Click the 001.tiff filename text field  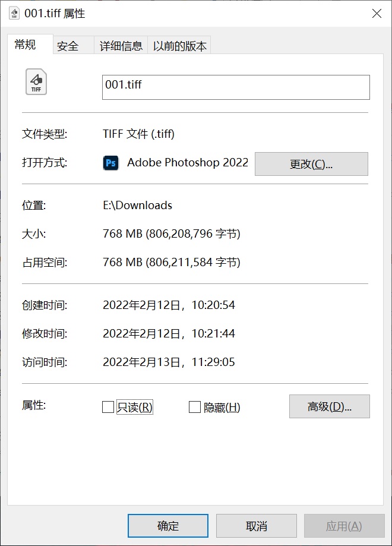[236, 87]
